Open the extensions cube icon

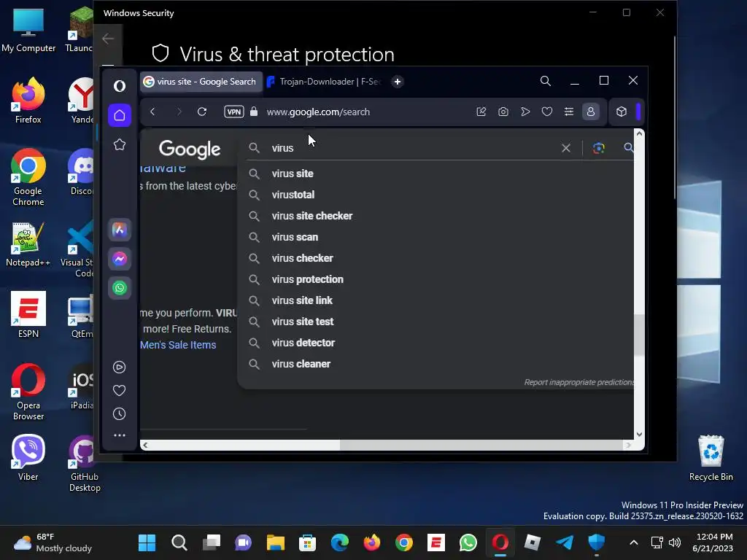pyautogui.click(x=622, y=112)
